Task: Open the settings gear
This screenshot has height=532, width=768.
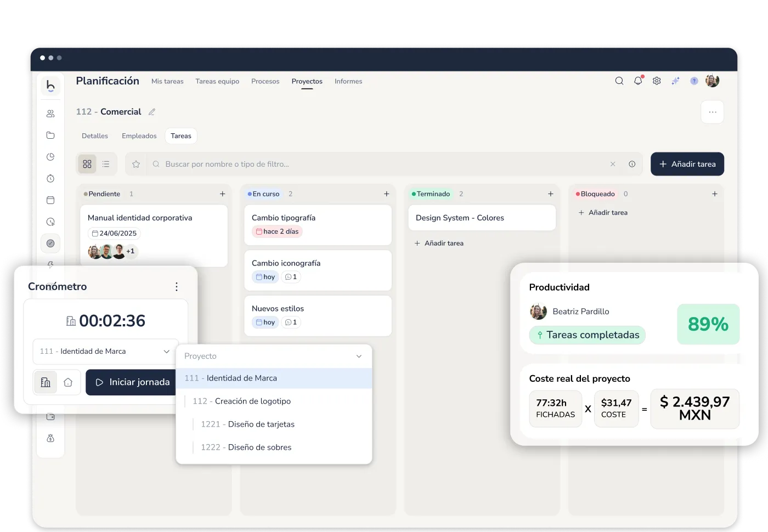Action: [657, 81]
